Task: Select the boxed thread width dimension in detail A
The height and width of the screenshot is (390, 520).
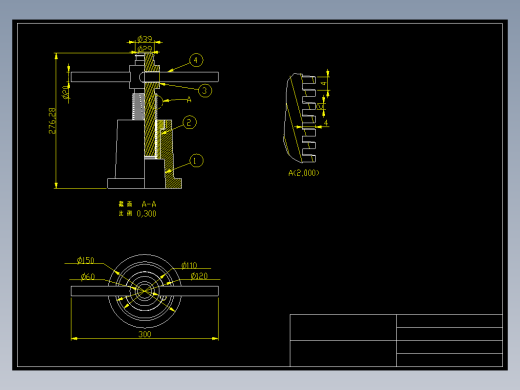Action: (321, 106)
